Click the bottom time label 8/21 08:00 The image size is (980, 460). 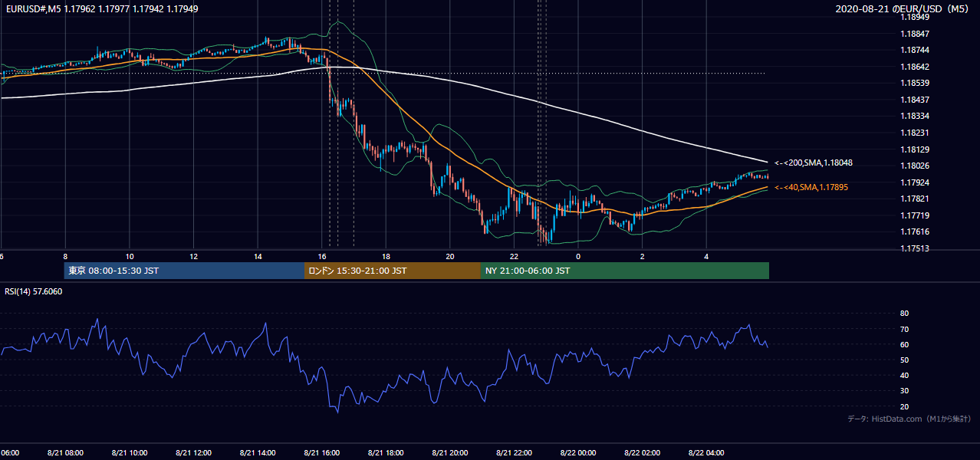(65, 453)
